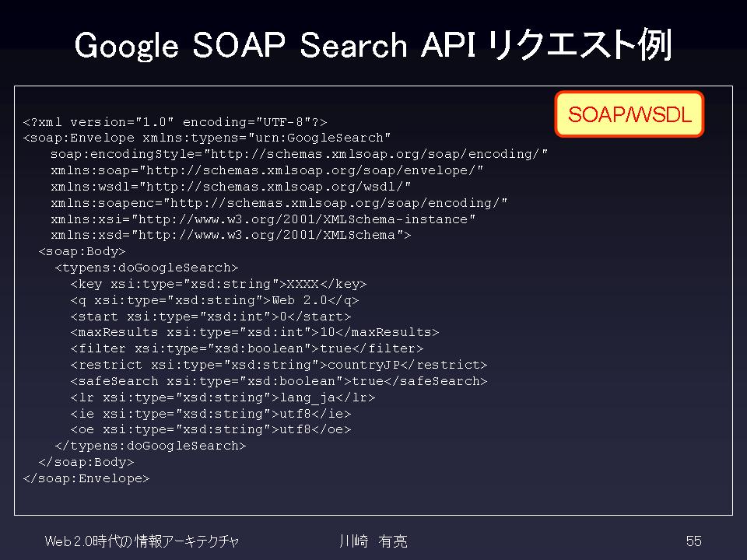747x560 pixels.
Task: Click the xmlns:xsd XMLSchema line
Action: click(x=230, y=235)
